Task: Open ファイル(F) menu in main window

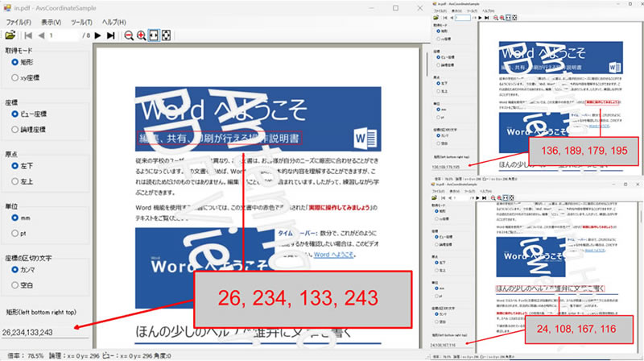Action: 19,23
